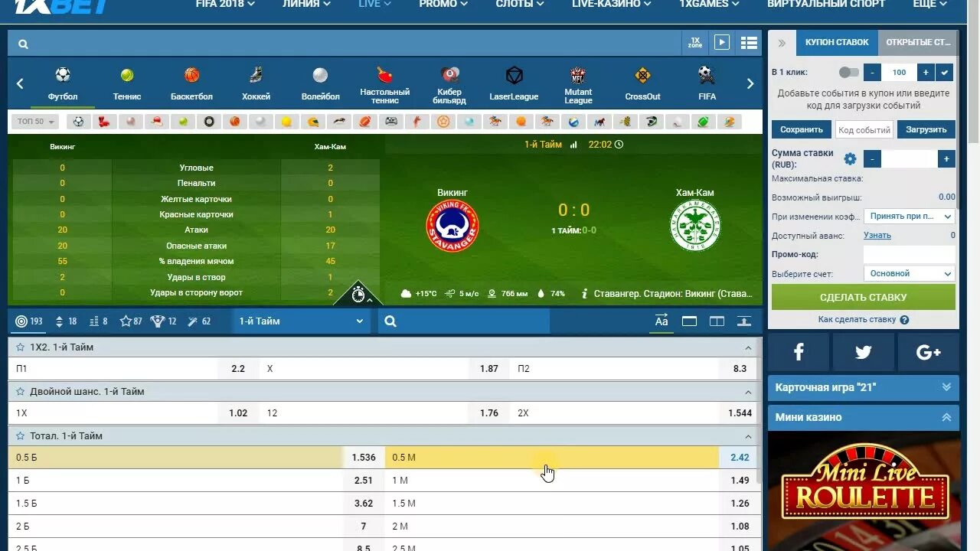The height and width of the screenshot is (551, 980).
Task: Decrease one-click amount with minus
Action: click(872, 73)
